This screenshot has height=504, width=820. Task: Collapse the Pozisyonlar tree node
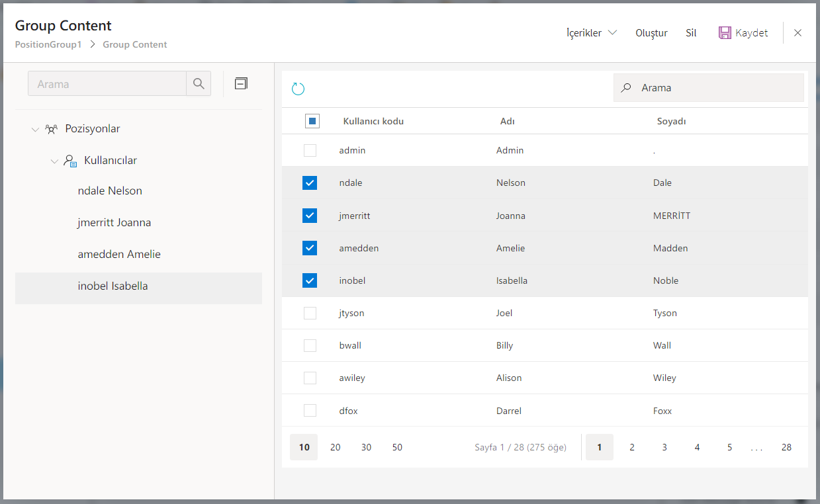pos(35,130)
